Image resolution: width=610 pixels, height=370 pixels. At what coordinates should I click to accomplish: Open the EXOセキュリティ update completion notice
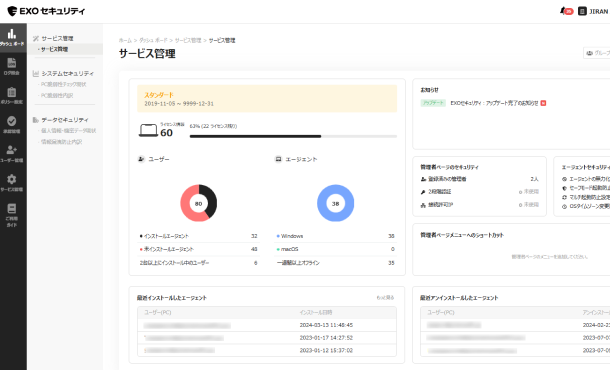coord(494,103)
